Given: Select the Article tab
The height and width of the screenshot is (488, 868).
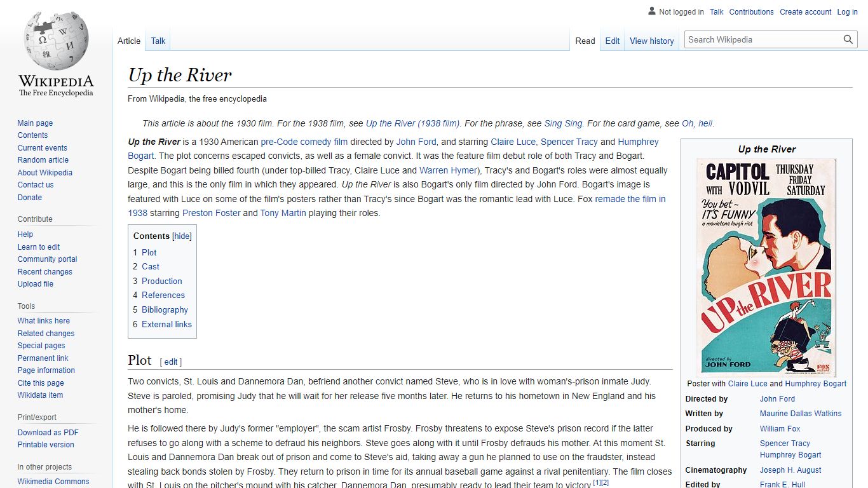Looking at the screenshot, I should [x=129, y=41].
